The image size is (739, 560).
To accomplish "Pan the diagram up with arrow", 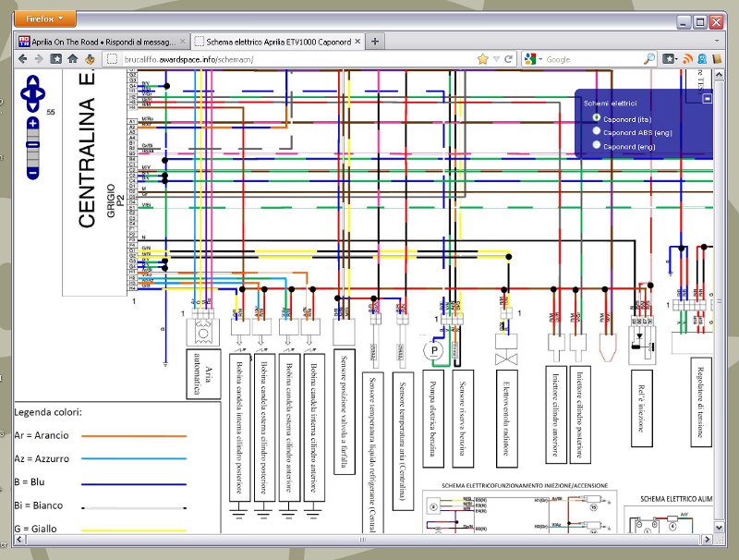I will click(x=32, y=80).
